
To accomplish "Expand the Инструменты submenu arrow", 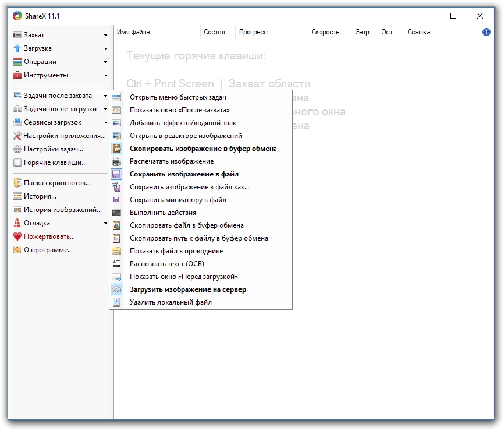I will tap(105, 76).
